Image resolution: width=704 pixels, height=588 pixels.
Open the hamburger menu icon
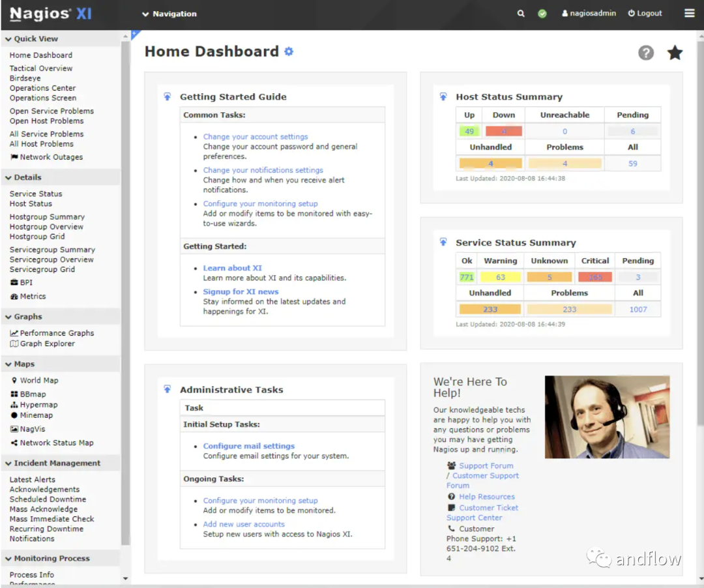pos(689,13)
